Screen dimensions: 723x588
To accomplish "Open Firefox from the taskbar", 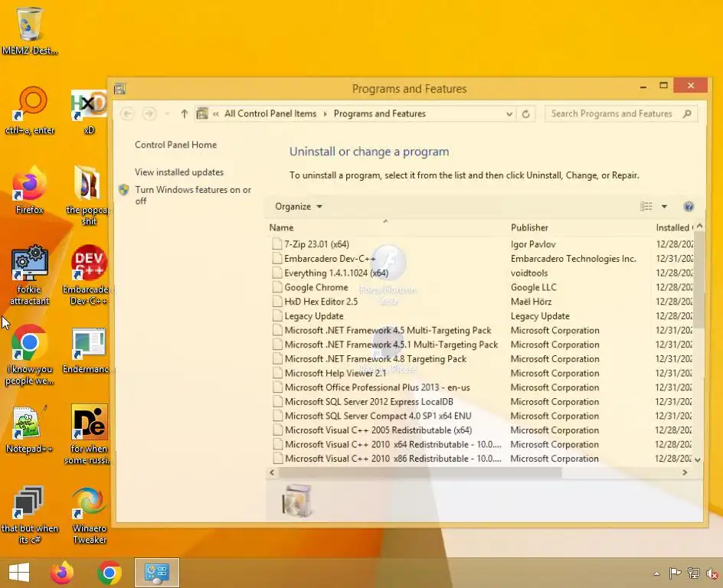I will [x=62, y=573].
